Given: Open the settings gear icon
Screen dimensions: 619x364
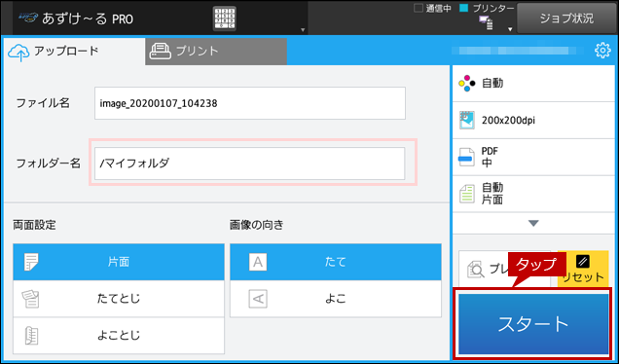Looking at the screenshot, I should click(602, 51).
